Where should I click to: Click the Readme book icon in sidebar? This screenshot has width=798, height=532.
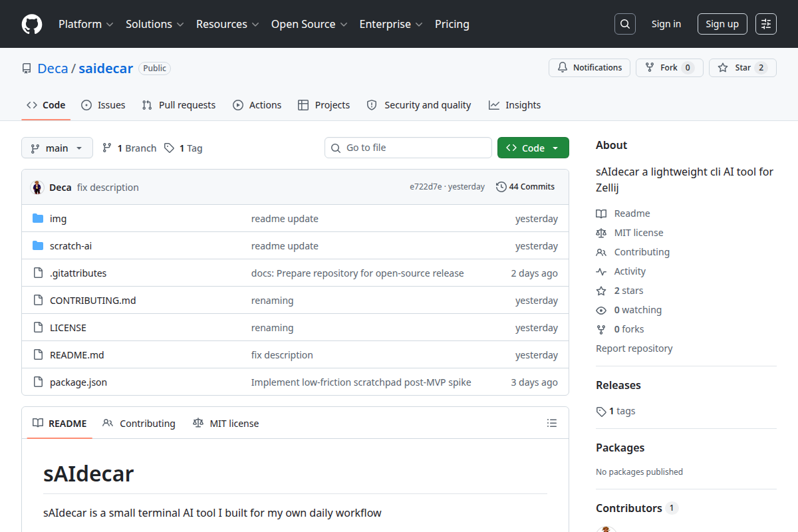point(601,213)
